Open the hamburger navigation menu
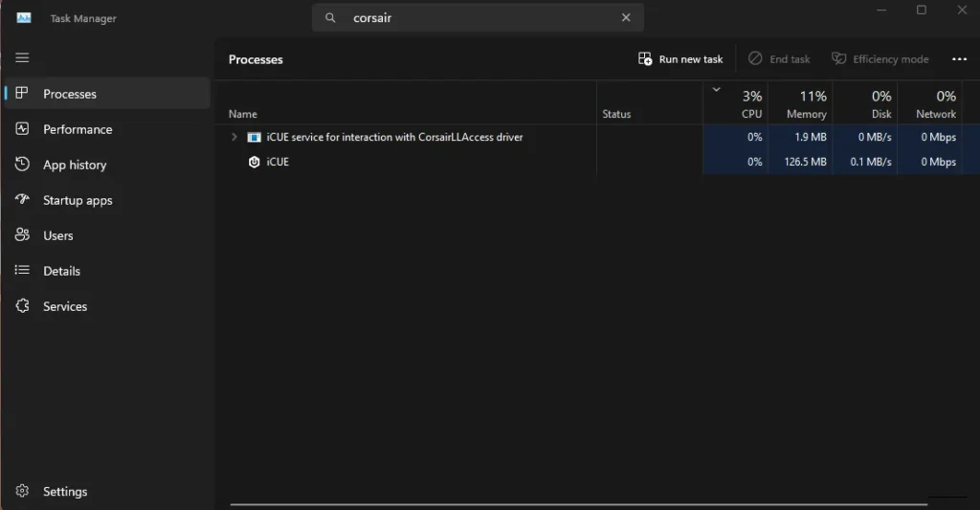This screenshot has width=980, height=510. 22,57
